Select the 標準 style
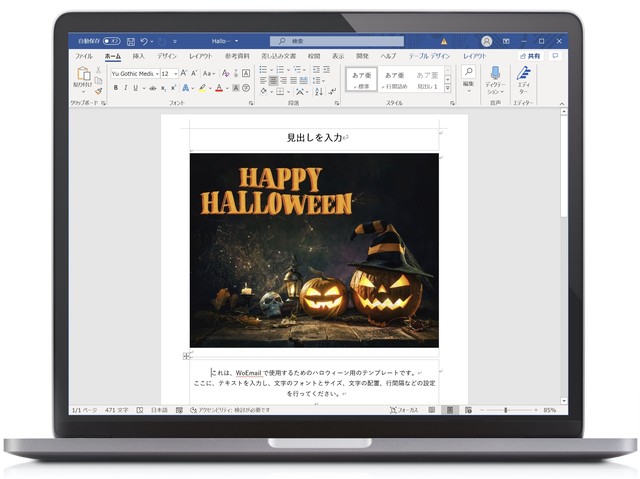640x479 pixels. click(x=362, y=80)
